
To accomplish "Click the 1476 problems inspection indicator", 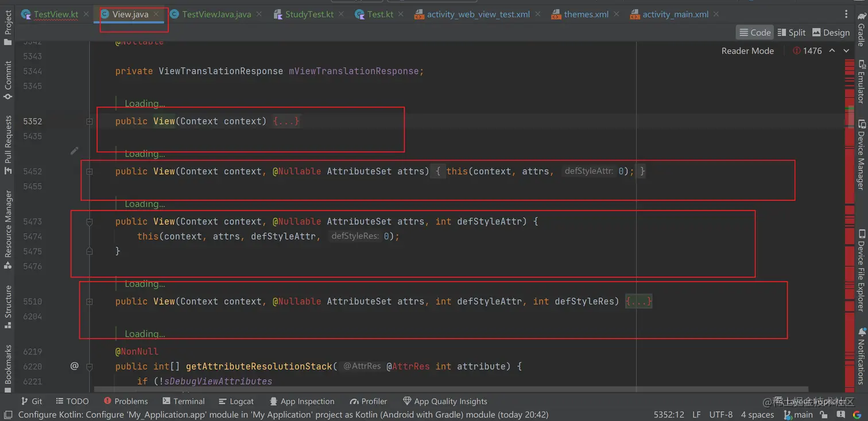I will point(809,50).
